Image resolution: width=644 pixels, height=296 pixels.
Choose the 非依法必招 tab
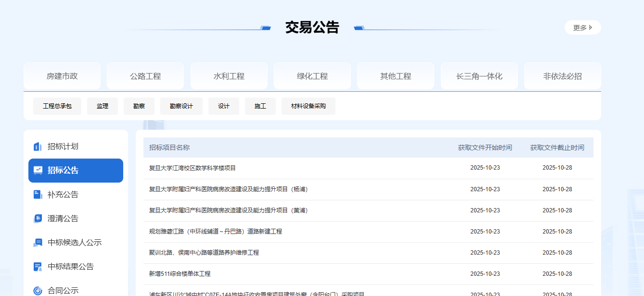coord(562,76)
